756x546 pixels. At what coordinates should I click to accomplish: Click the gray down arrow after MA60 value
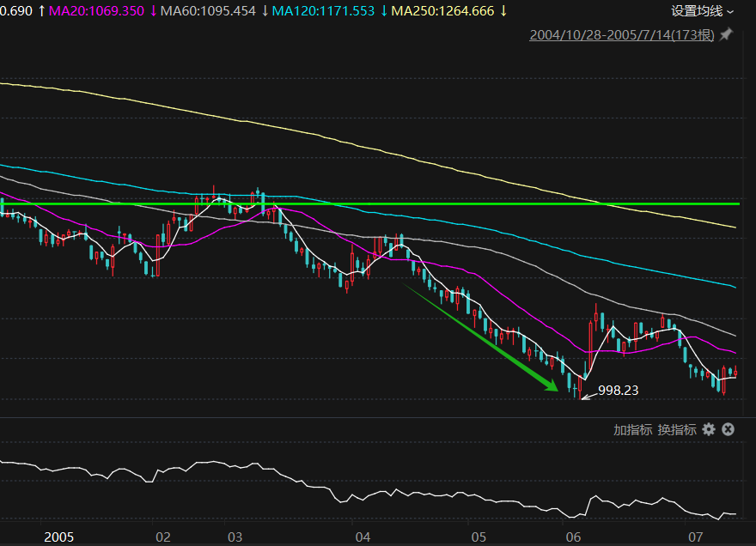(x=265, y=11)
